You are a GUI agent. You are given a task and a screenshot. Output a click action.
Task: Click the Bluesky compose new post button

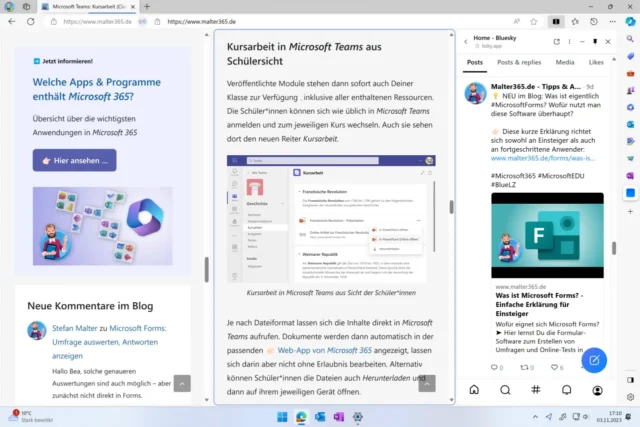[595, 359]
